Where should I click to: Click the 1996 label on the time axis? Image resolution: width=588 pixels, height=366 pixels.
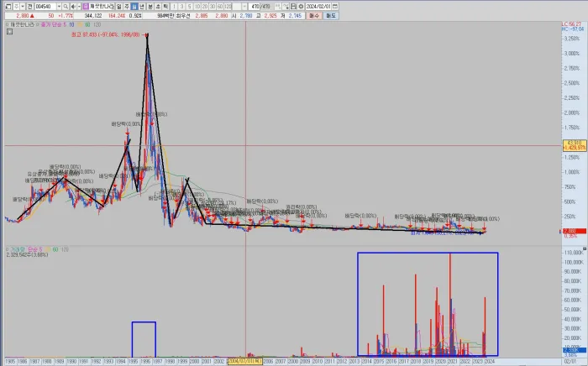[x=145, y=361]
